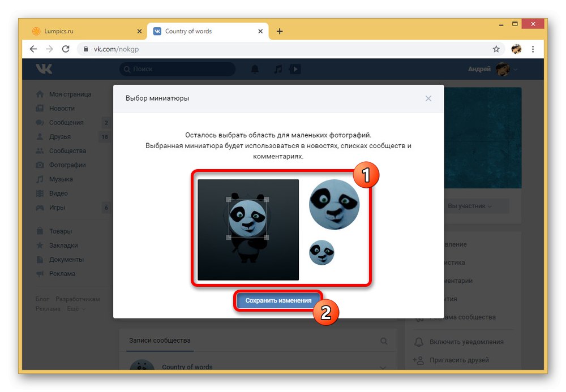The height and width of the screenshot is (392, 566).
Task: Open Документы in sidebar
Action: [66, 259]
